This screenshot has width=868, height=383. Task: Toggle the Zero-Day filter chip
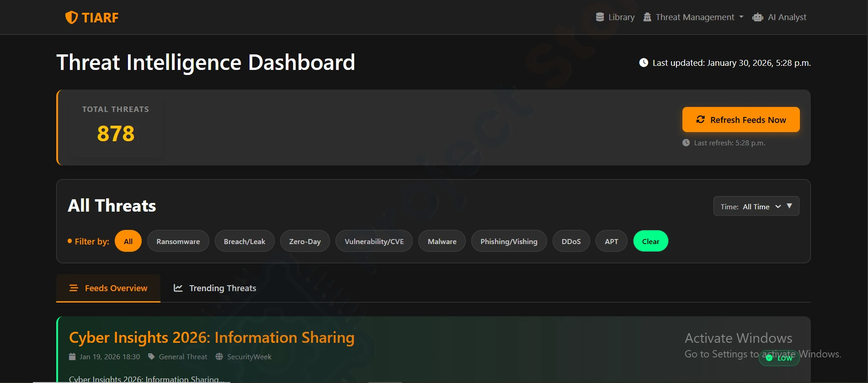pyautogui.click(x=304, y=241)
